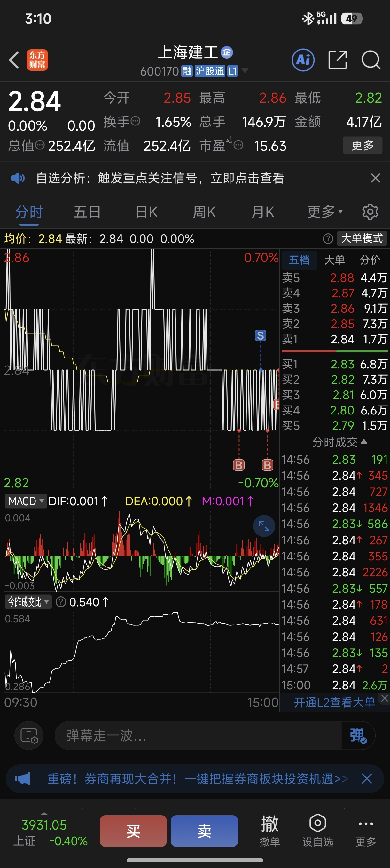390x868 pixels.
Task: Switch to the 五日 tab
Action: tap(87, 212)
